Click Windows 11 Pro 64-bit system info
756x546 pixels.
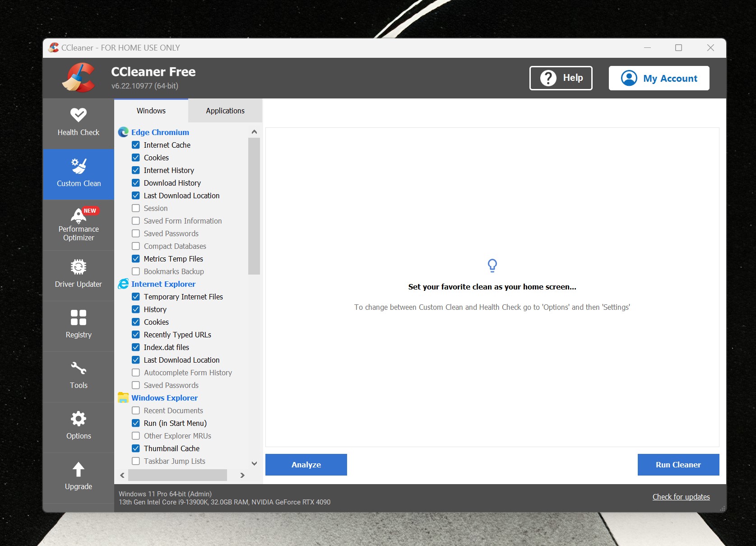pos(165,494)
